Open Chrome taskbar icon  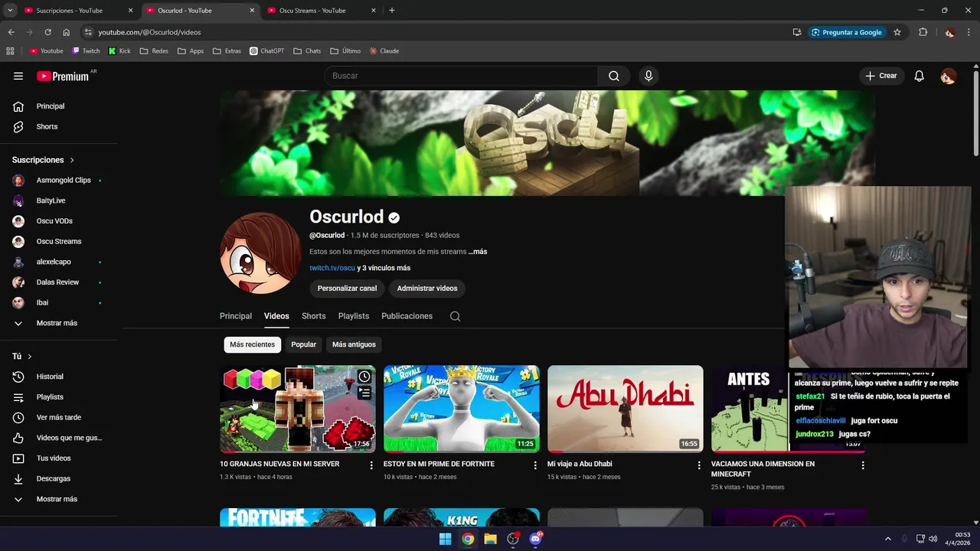[468, 539]
